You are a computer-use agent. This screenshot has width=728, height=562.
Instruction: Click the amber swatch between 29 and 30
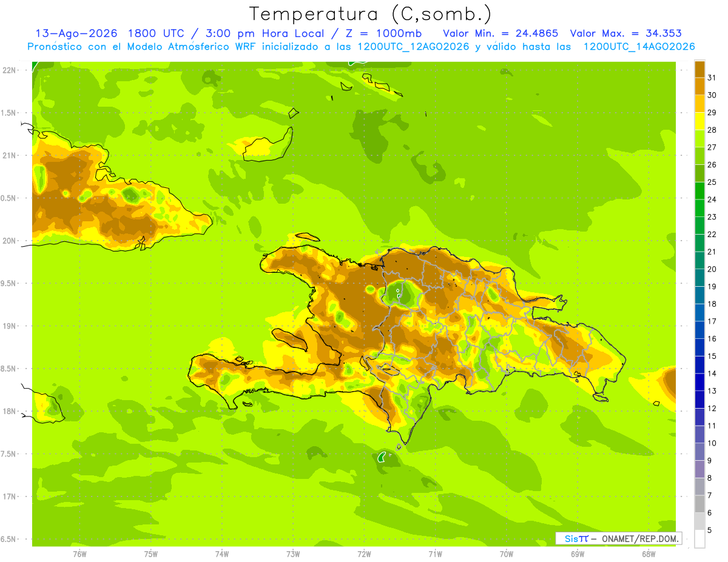click(x=699, y=104)
